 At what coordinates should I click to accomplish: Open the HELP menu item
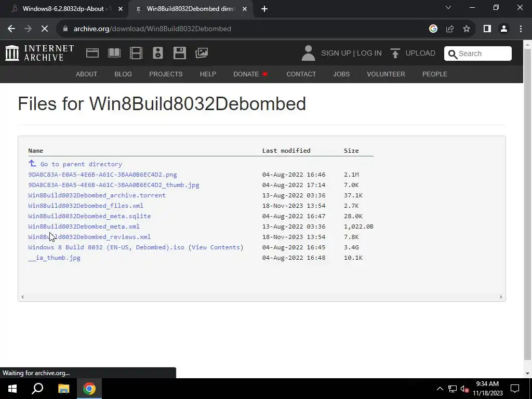[x=208, y=74]
